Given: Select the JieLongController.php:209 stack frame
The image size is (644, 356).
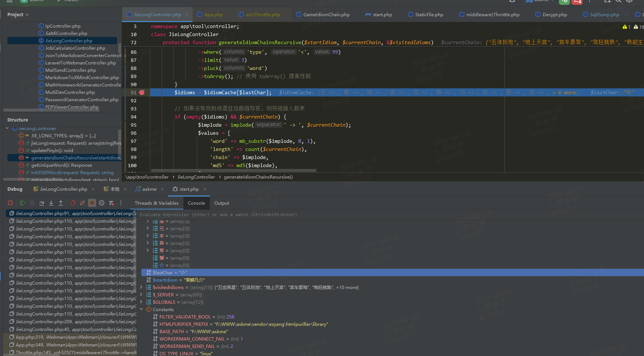Looking at the screenshot, I should click(x=71, y=322).
